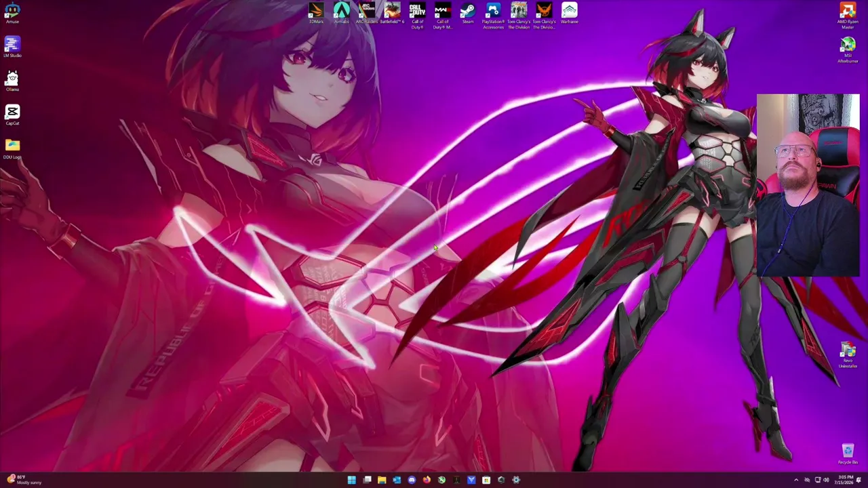
Task: Open the weather widget on the taskbar
Action: click(x=24, y=480)
